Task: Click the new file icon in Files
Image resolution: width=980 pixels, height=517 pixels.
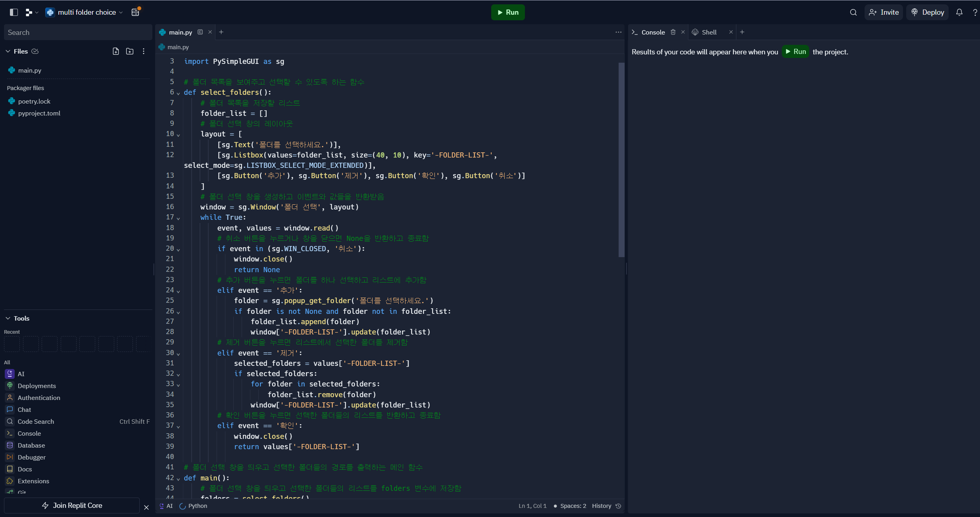Action: click(116, 51)
